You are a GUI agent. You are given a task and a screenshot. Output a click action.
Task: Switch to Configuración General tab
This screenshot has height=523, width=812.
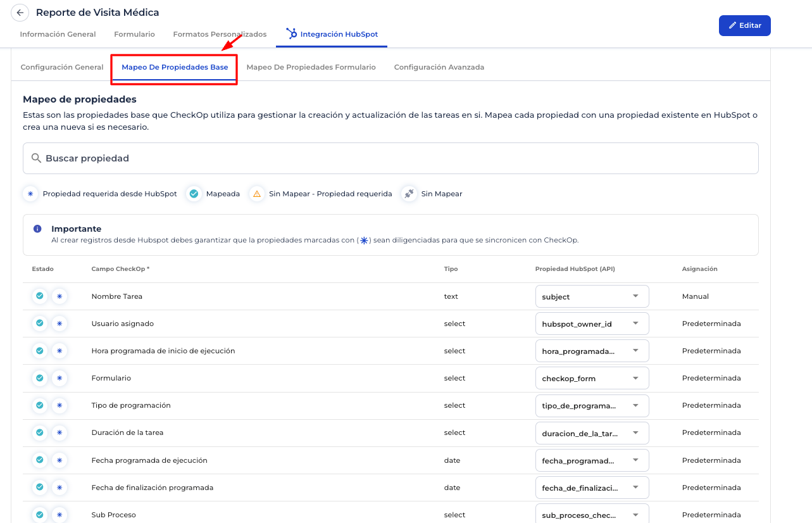coord(62,67)
